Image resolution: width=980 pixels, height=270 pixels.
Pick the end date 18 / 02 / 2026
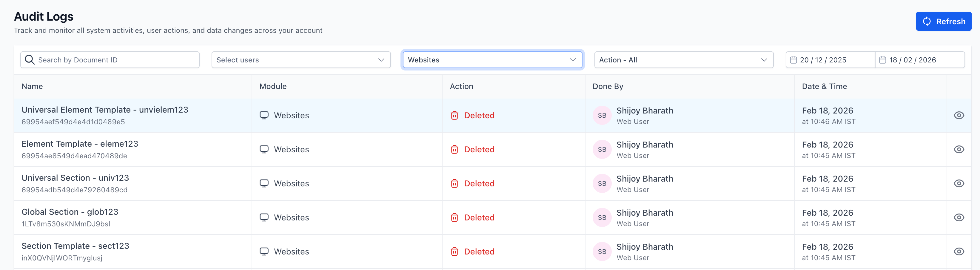coord(912,60)
